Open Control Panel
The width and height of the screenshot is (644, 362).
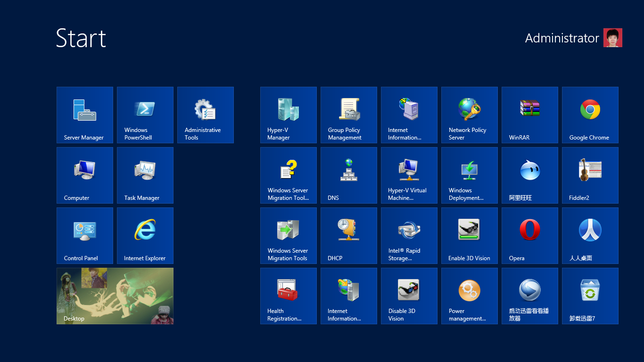[x=85, y=236]
